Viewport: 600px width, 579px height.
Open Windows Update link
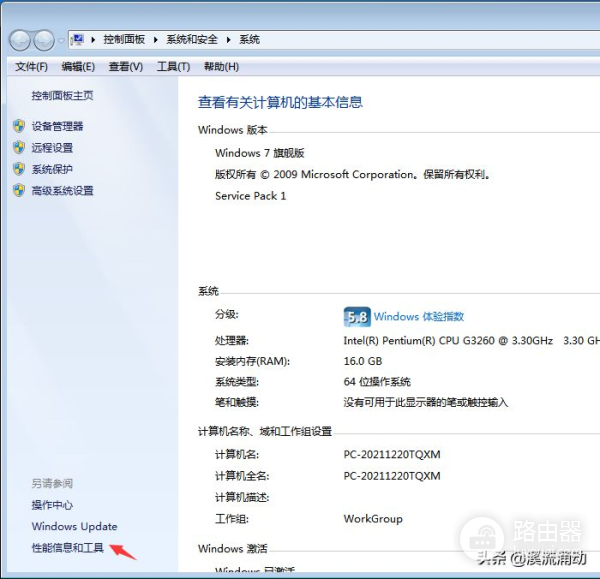click(x=75, y=527)
